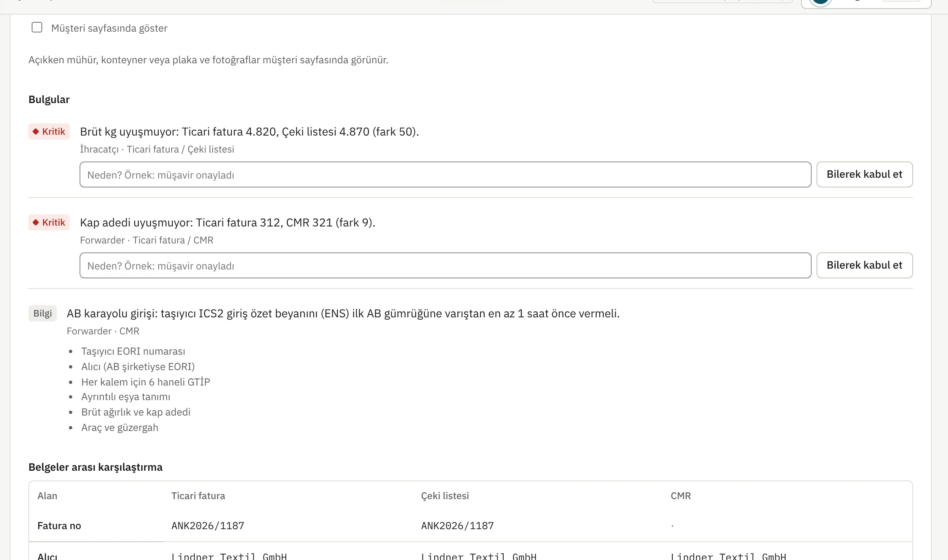Viewport: 948px width, 560px height.
Task: Select ANK2026/1187 under Ticari fatura column
Action: tap(208, 526)
